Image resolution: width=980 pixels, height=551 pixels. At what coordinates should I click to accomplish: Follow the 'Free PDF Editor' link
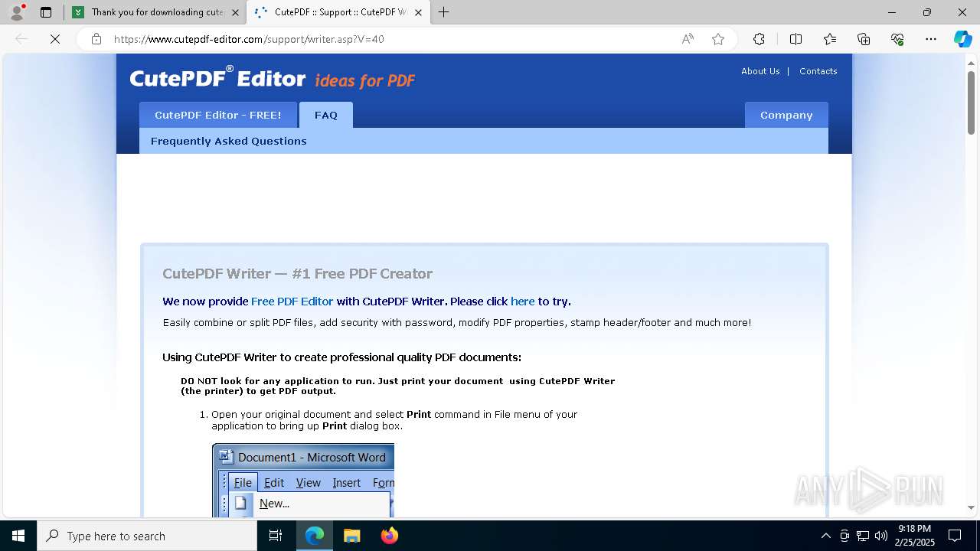[292, 302]
